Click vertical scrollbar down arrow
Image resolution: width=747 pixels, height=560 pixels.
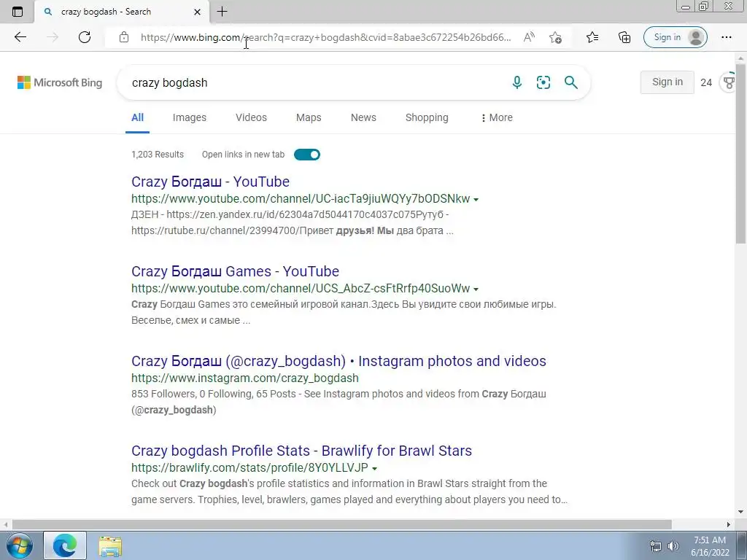click(741, 512)
